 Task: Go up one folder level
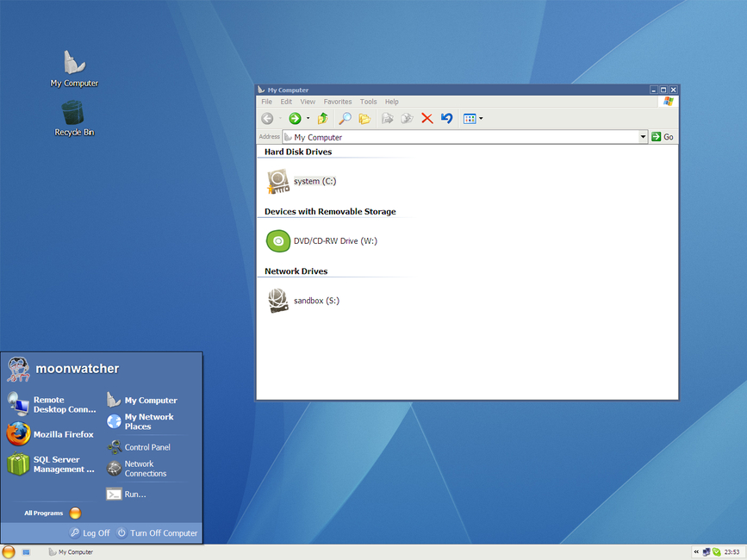(322, 119)
